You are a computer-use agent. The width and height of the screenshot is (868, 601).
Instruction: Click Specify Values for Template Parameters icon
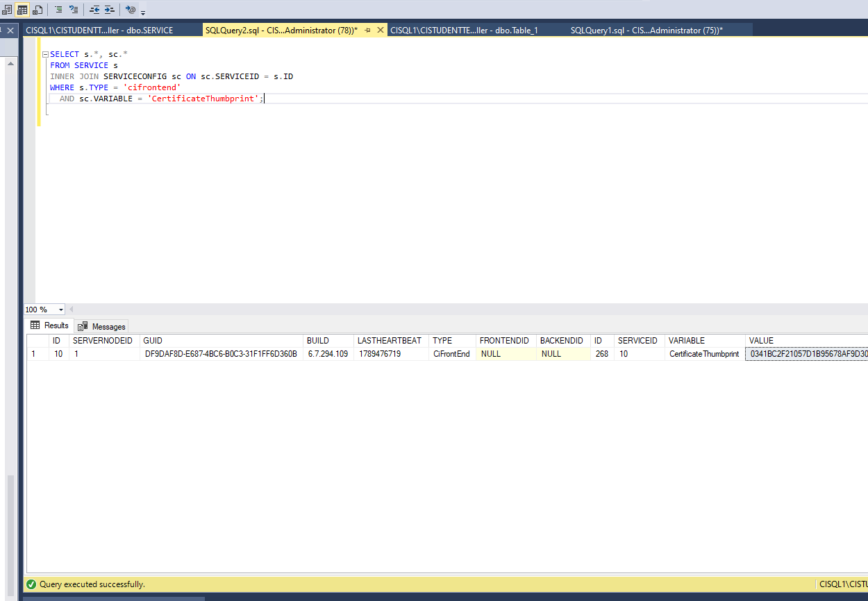131,10
